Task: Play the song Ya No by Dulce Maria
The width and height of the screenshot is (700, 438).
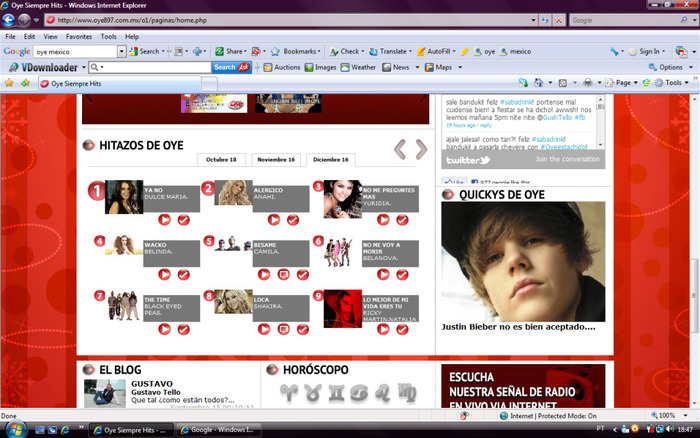Action: 164,220
